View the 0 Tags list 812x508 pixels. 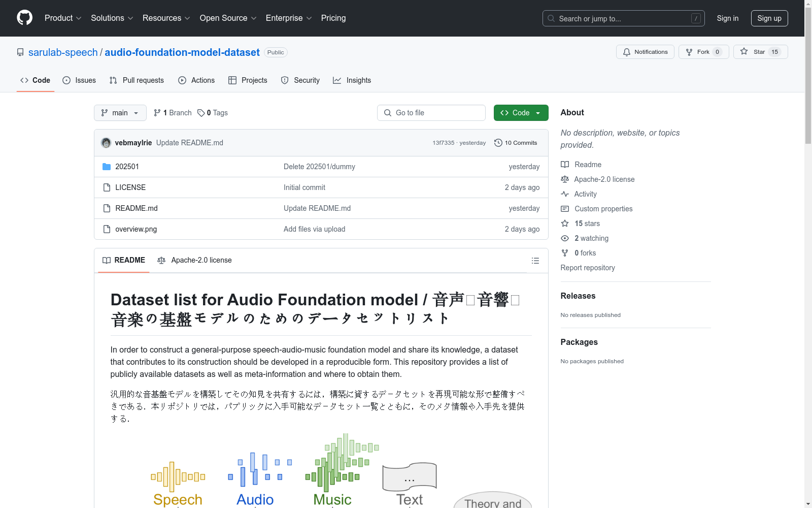(x=213, y=113)
